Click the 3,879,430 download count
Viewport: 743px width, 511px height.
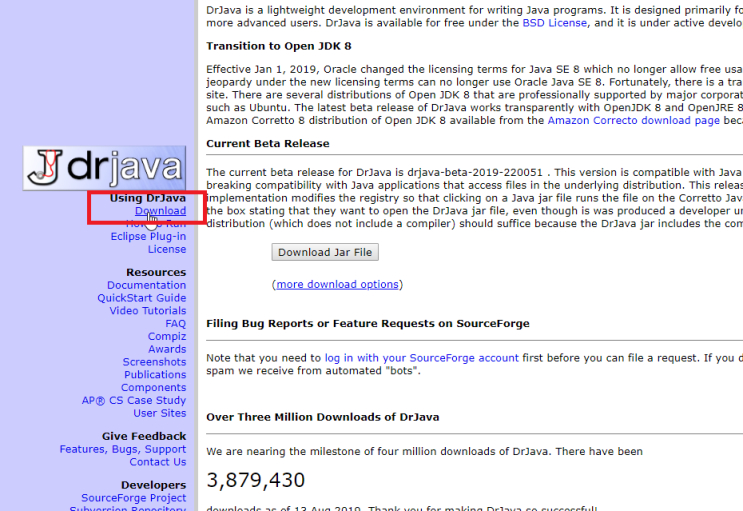point(255,480)
